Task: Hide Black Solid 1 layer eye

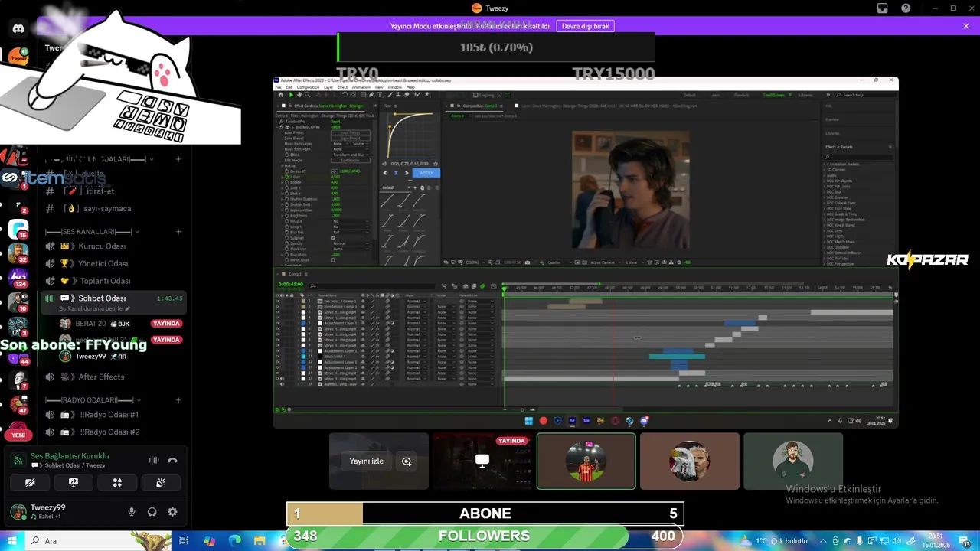Action: pos(277,356)
